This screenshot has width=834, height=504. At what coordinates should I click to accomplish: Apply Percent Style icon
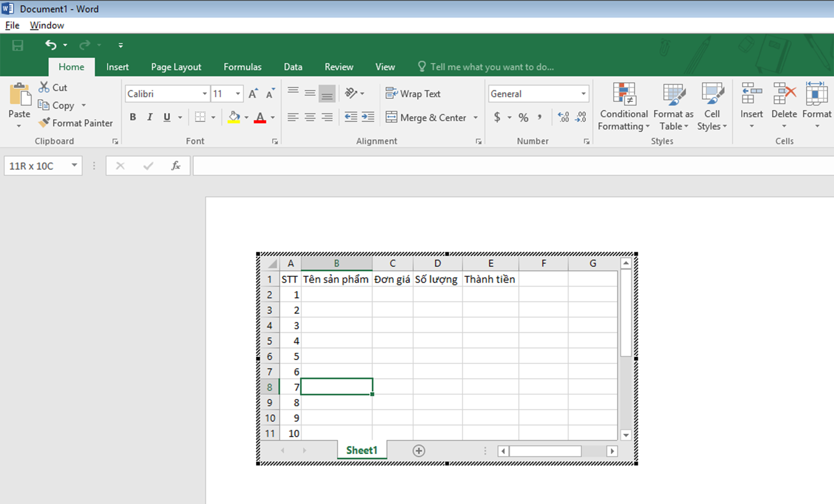523,117
